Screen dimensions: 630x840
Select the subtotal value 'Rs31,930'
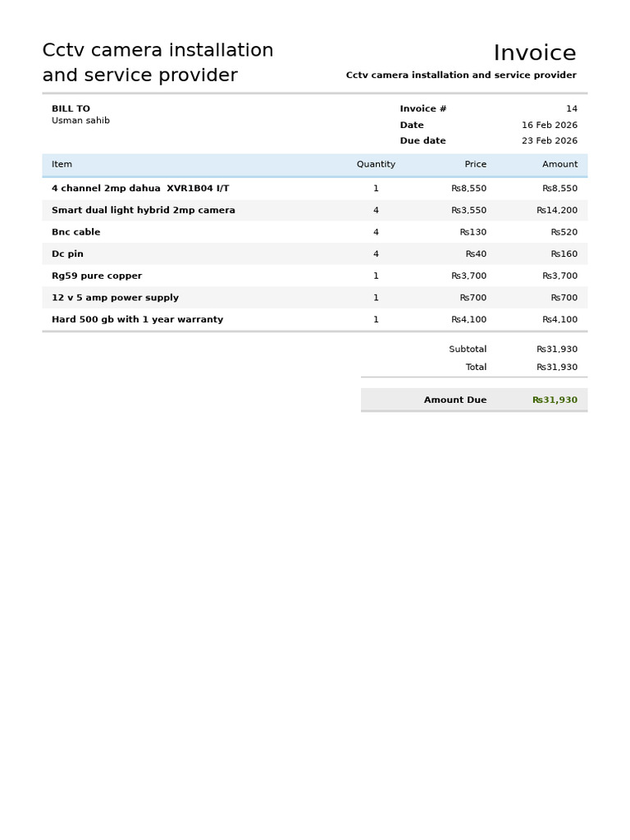pos(557,349)
